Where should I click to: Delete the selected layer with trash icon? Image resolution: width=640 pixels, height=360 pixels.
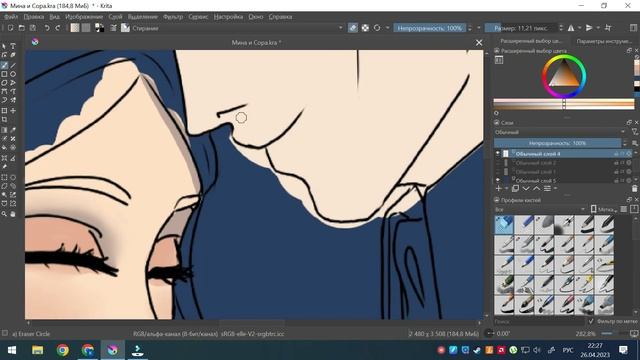[635, 188]
